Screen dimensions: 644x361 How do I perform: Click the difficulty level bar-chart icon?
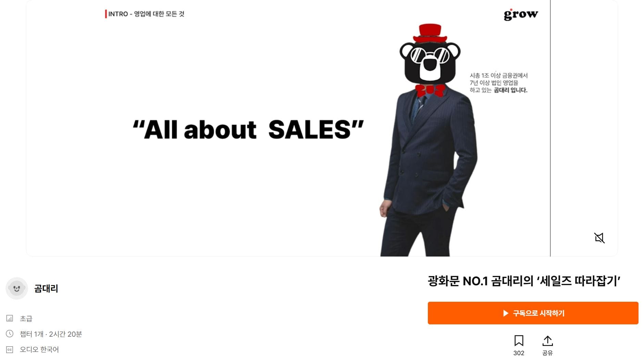[x=10, y=319]
